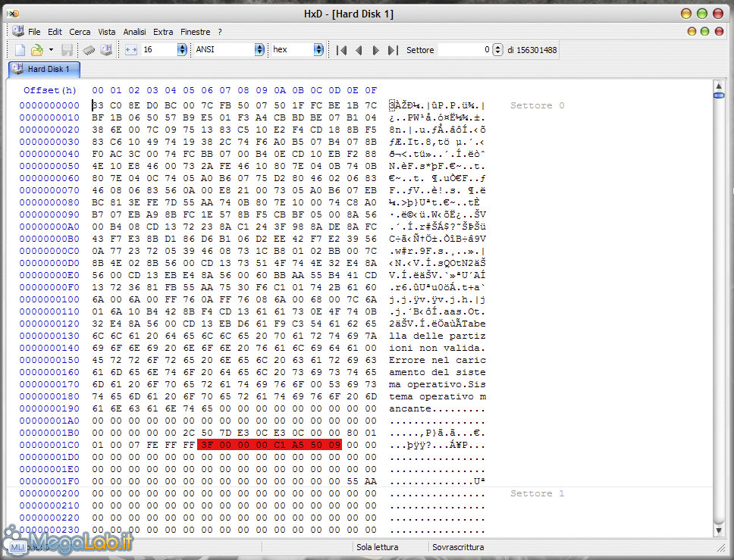
Task: Click offset row 0000000200
Action: click(49, 493)
